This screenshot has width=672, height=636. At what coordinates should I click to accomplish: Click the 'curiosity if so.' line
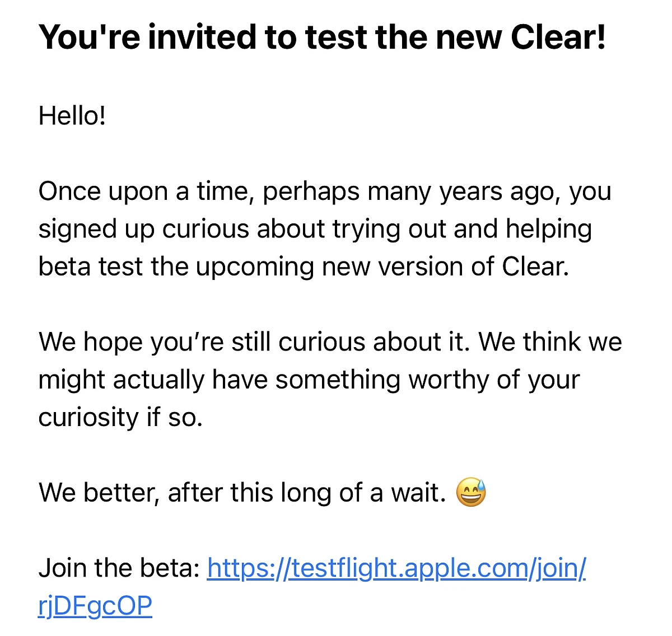click(x=120, y=418)
